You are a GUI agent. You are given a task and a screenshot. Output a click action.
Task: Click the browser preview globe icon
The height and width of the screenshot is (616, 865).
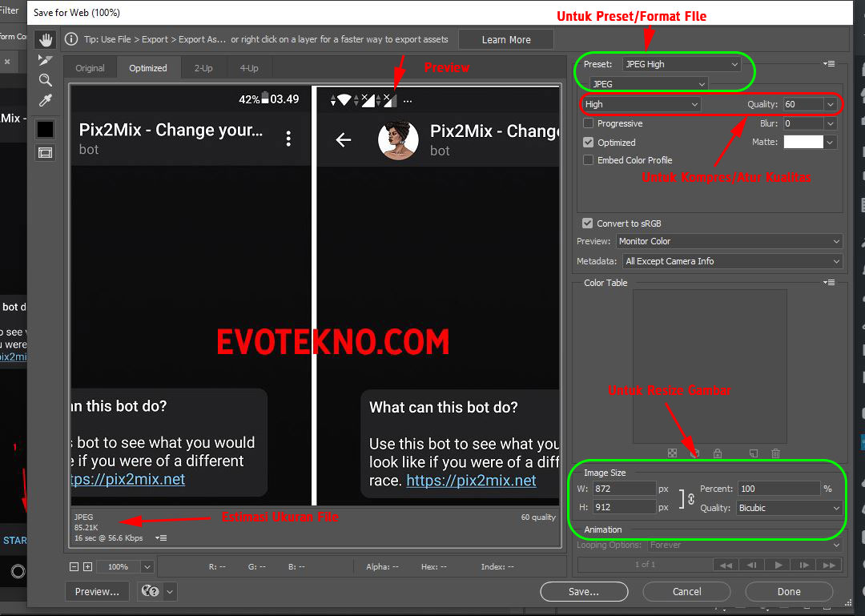click(150, 592)
